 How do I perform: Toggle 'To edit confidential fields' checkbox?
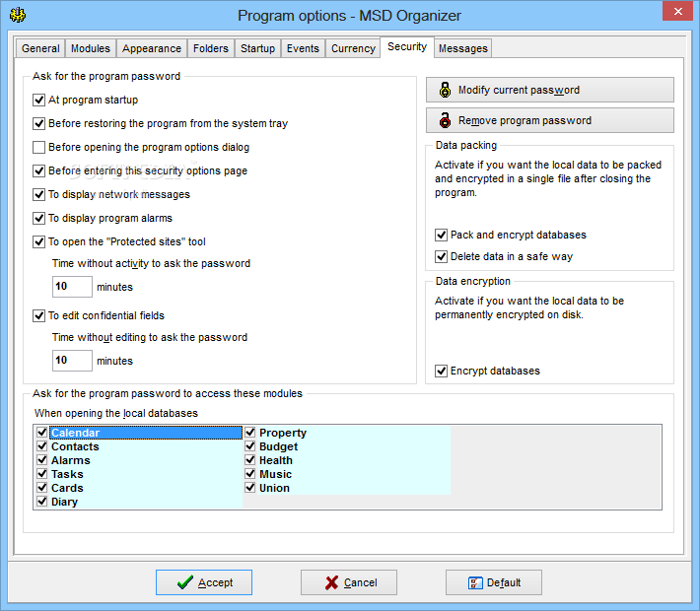tap(38, 316)
